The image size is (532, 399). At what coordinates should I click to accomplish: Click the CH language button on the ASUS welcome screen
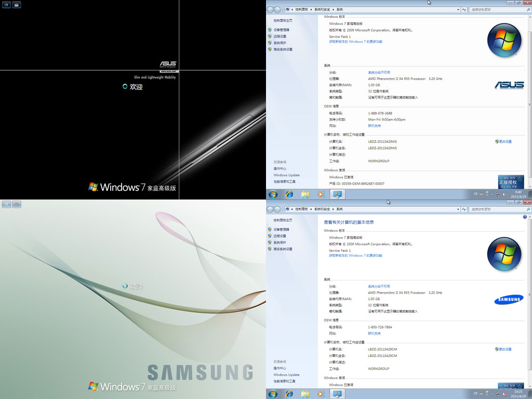pos(6,5)
